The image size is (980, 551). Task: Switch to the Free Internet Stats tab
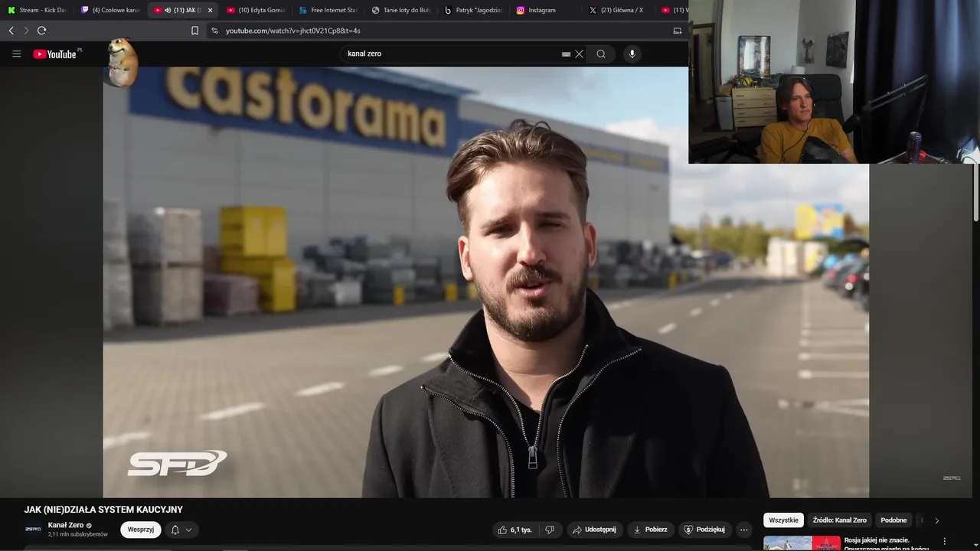(328, 10)
